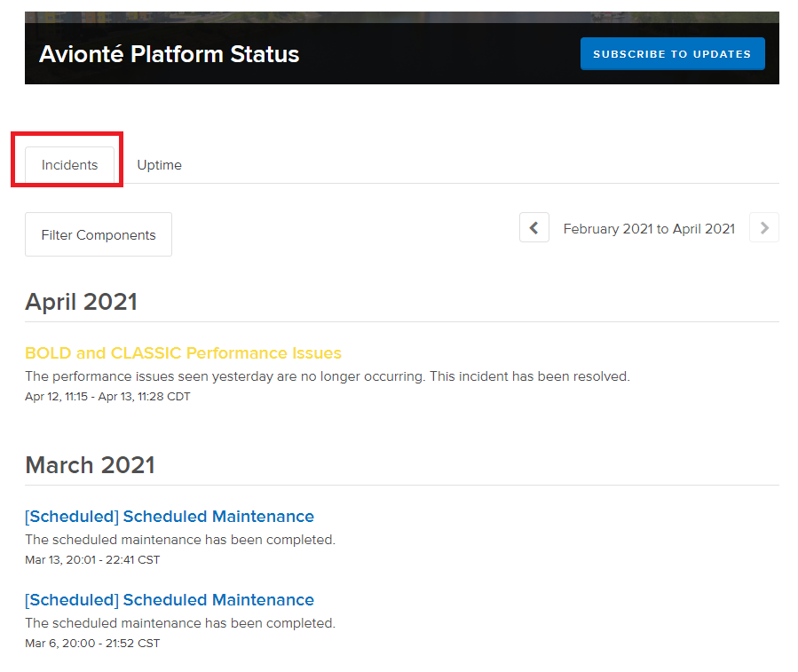Open BOLD and CLASSIC Performance Issues incident
Image resolution: width=798 pixels, height=672 pixels.
tap(183, 352)
